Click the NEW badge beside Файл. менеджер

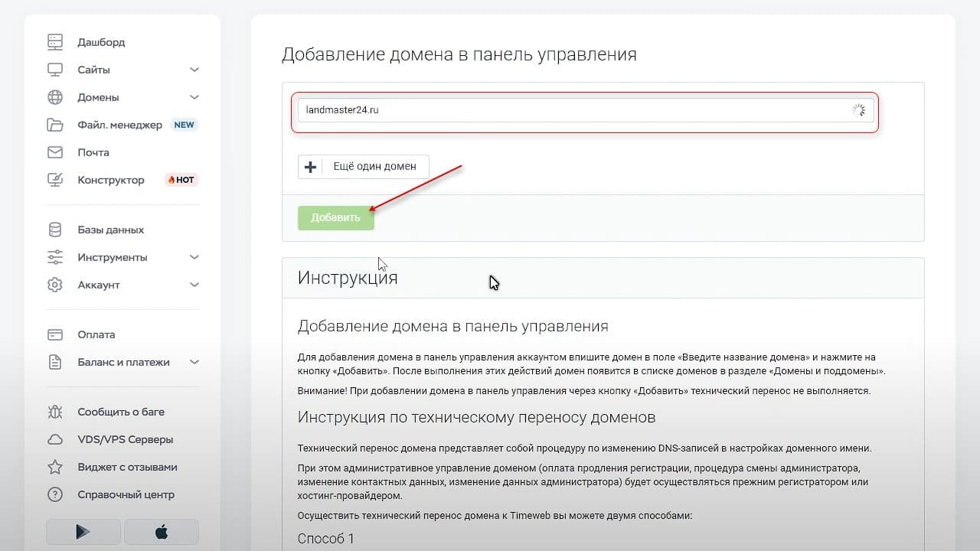184,125
